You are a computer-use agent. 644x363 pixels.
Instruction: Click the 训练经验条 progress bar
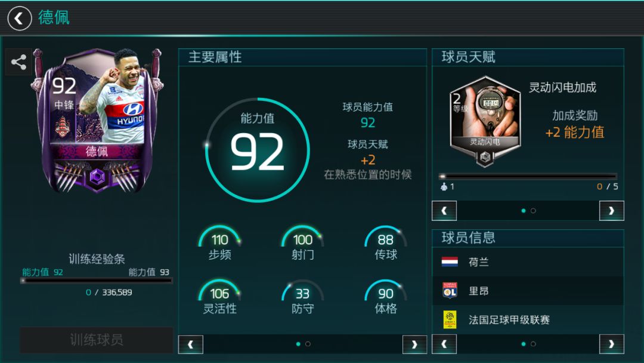(97, 281)
